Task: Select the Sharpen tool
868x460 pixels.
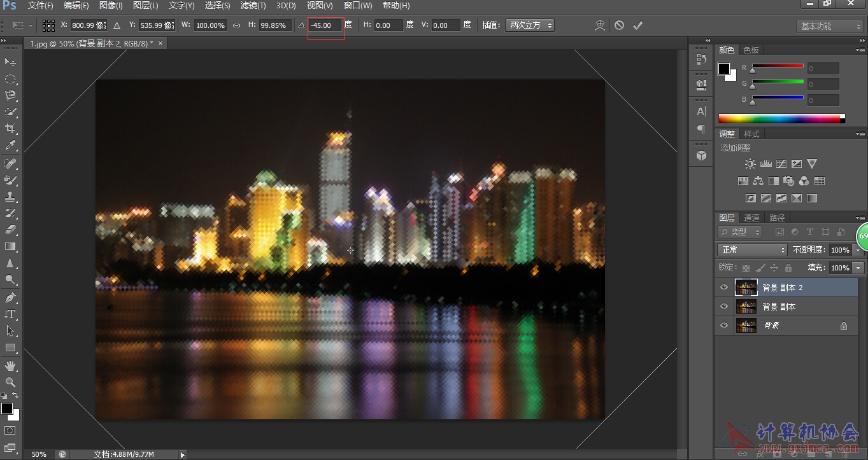Action: [x=10, y=263]
